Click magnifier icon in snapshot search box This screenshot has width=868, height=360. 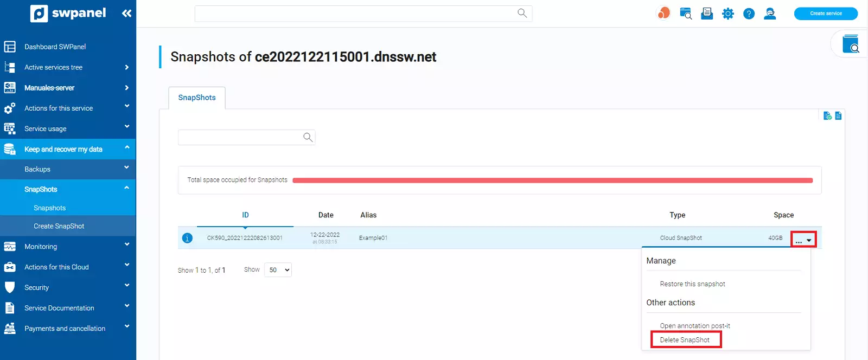[308, 137]
